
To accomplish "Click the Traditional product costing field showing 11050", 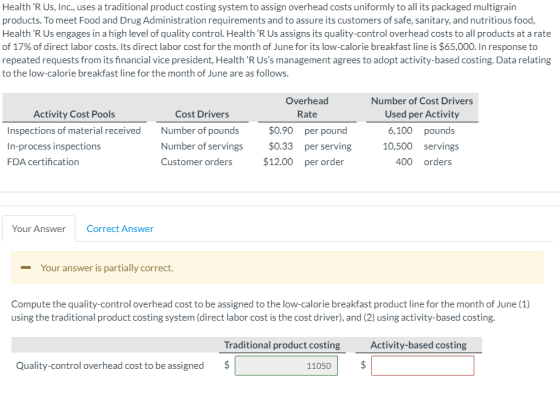I will (286, 365).
